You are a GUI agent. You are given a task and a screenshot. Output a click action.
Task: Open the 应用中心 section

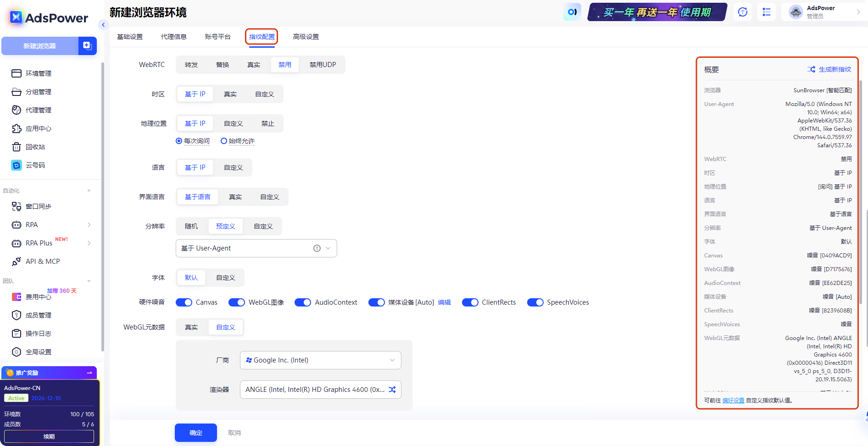click(39, 128)
